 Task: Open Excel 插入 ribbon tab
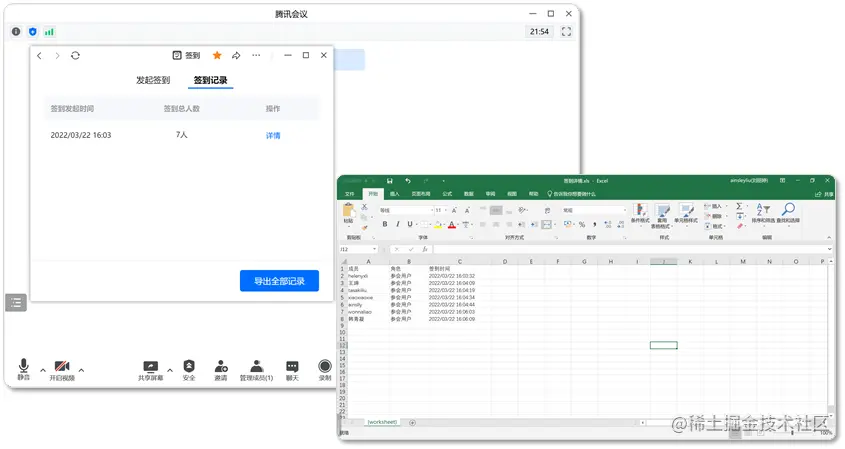tap(394, 194)
